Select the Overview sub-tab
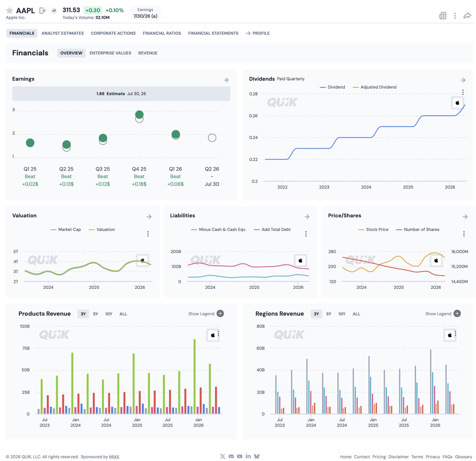The width and height of the screenshot is (476, 461). pyautogui.click(x=71, y=53)
